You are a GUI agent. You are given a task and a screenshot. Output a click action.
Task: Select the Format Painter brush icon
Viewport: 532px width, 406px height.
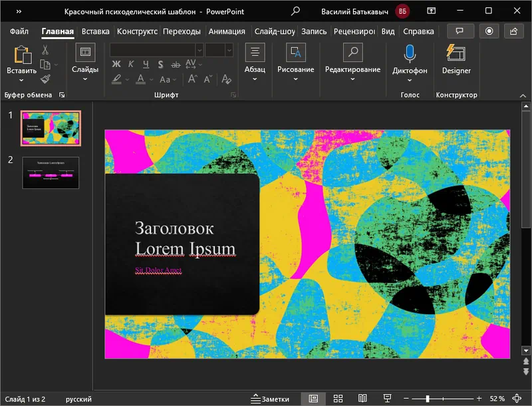click(x=45, y=79)
